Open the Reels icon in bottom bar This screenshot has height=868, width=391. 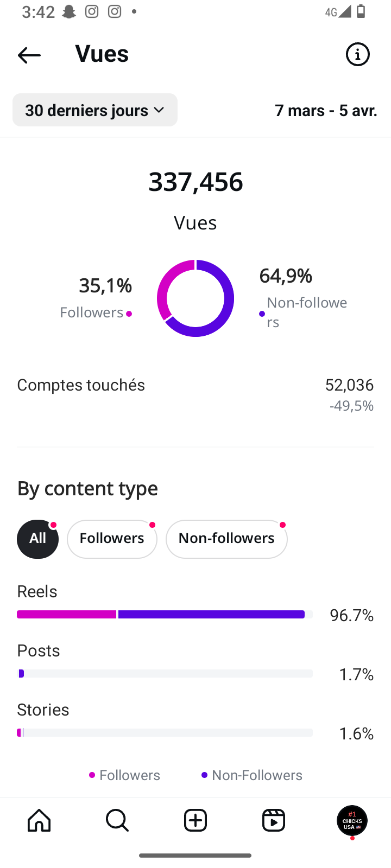tap(274, 820)
